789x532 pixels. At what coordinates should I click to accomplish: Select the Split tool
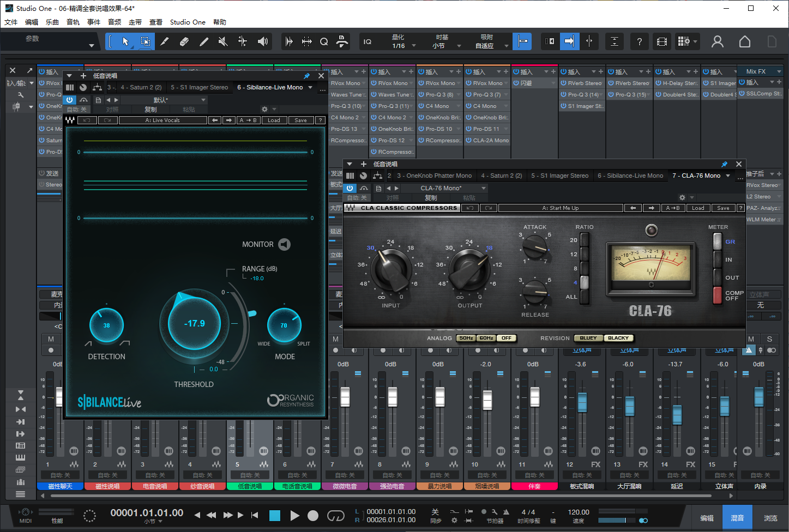coord(165,41)
